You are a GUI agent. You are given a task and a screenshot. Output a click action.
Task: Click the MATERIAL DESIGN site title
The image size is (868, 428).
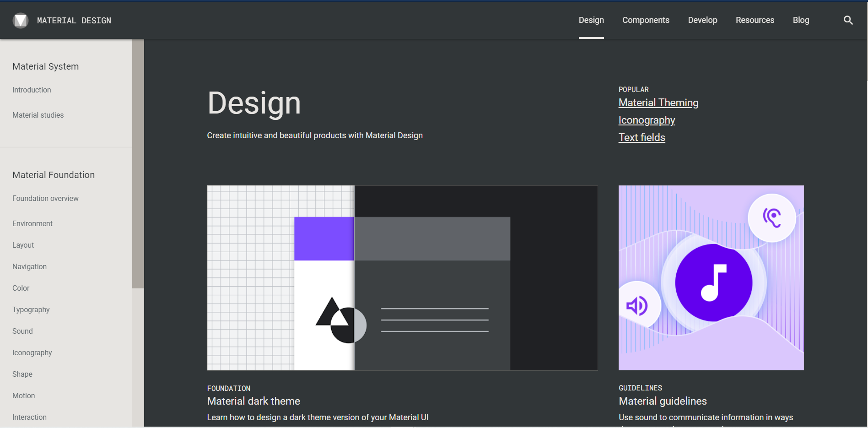pyautogui.click(x=74, y=21)
